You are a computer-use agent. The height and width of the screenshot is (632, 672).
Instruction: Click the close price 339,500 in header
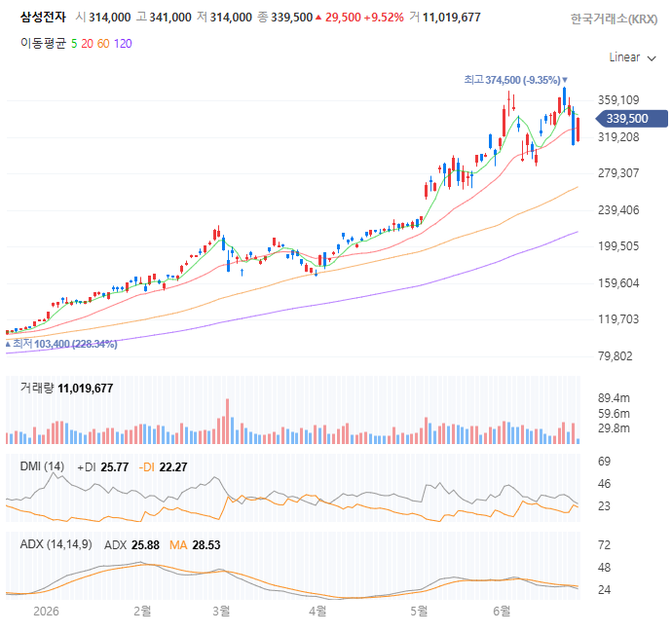291,18
